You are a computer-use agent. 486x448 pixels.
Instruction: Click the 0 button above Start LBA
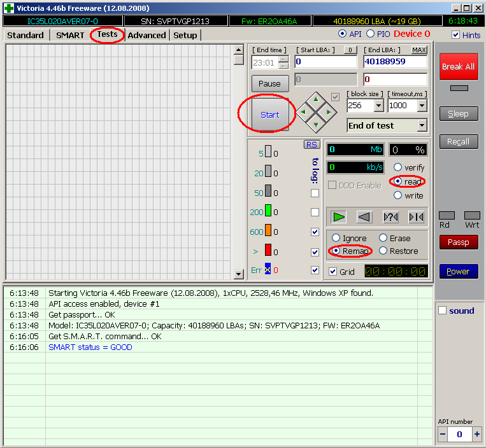(x=350, y=50)
